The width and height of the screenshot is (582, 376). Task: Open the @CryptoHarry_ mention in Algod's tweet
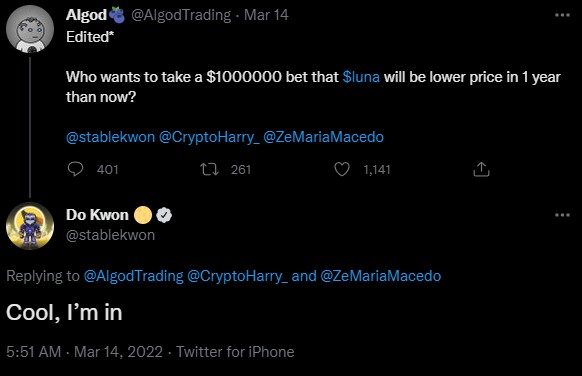[x=209, y=137]
